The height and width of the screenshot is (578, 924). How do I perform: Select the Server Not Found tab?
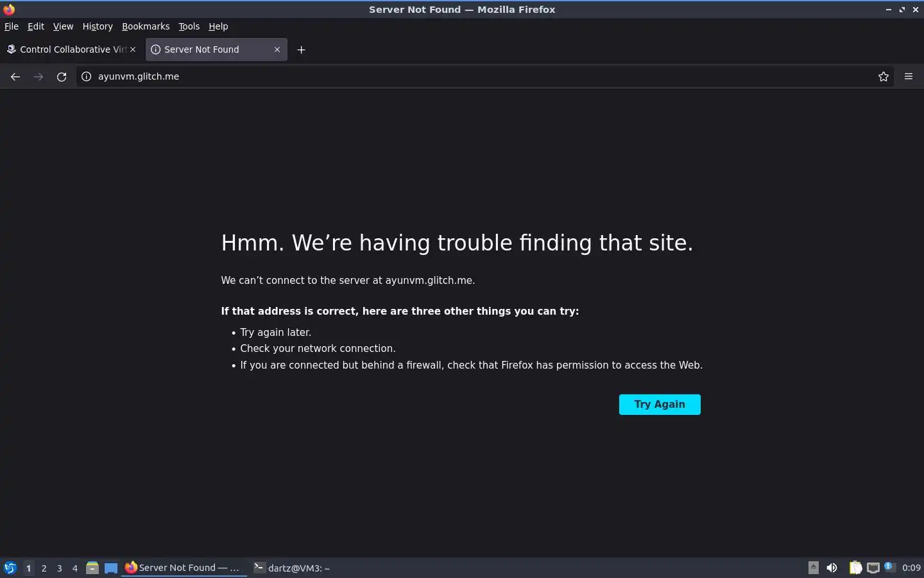click(216, 49)
